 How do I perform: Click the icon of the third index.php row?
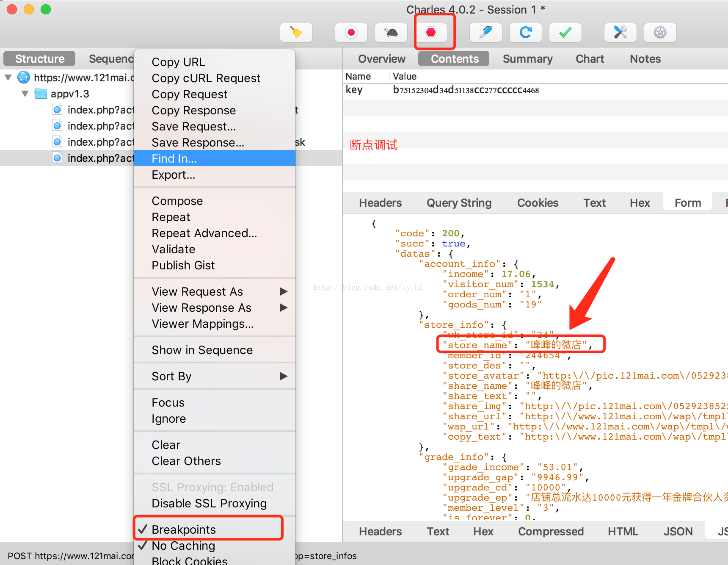pyautogui.click(x=57, y=142)
